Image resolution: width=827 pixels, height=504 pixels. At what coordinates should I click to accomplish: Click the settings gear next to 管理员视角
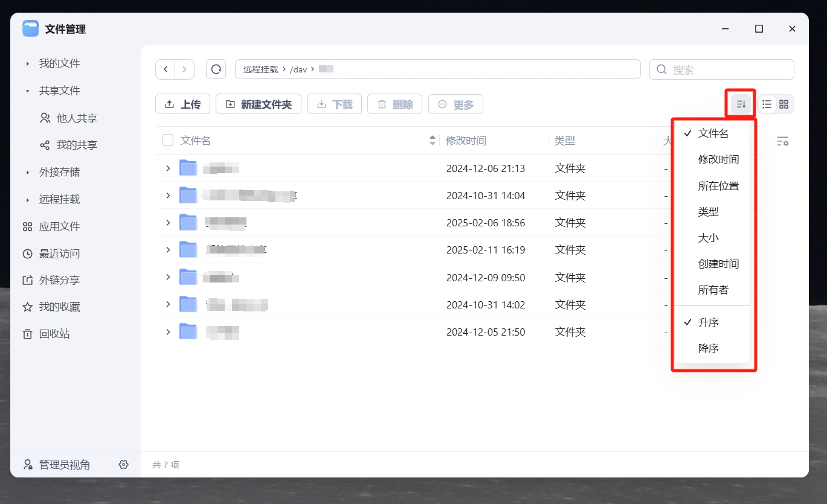[124, 465]
